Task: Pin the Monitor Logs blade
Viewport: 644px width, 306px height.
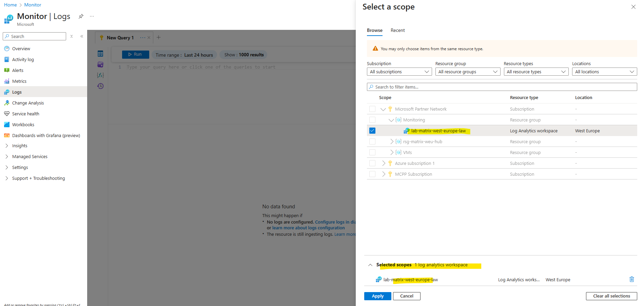Action: click(x=81, y=16)
